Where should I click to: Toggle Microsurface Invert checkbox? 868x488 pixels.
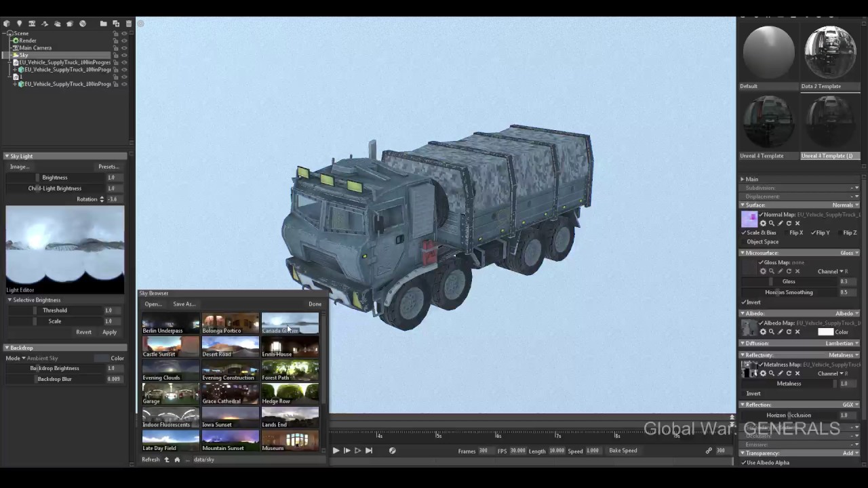(744, 302)
